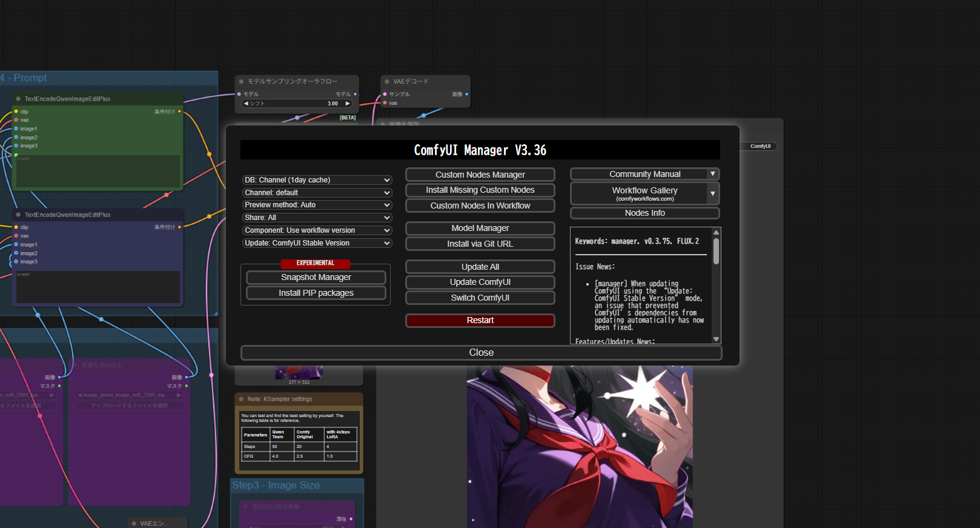The image size is (980, 528).
Task: Click the 画像 output port on VAEデコード node
Action: (466, 94)
